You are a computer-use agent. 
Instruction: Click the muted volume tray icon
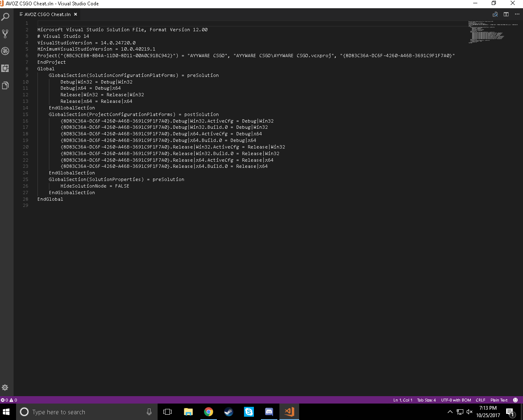[470, 412]
